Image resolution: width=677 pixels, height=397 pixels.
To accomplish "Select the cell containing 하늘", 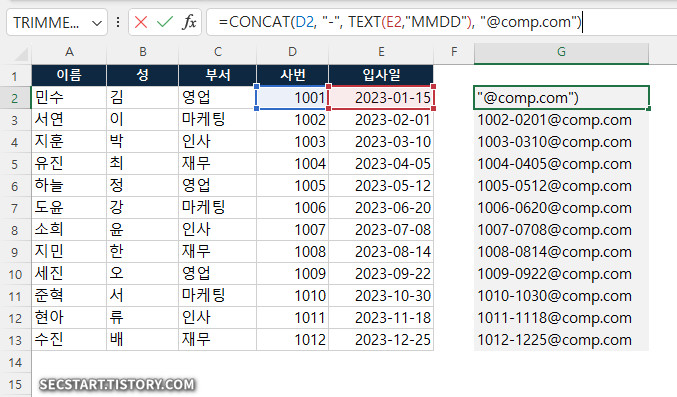I will [69, 186].
